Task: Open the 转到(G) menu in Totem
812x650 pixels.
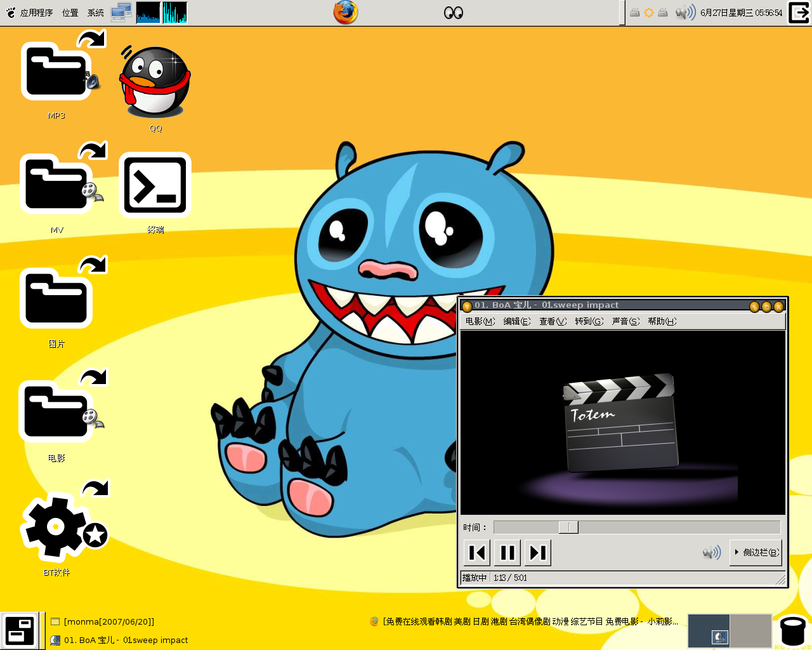Action: click(589, 321)
